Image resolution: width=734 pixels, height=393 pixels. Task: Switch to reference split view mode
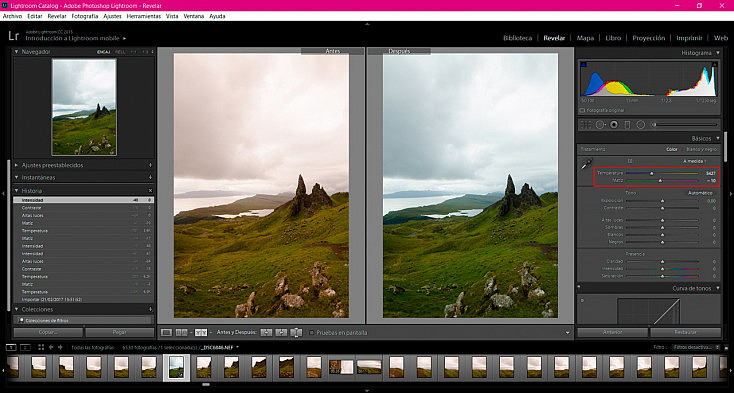click(181, 333)
